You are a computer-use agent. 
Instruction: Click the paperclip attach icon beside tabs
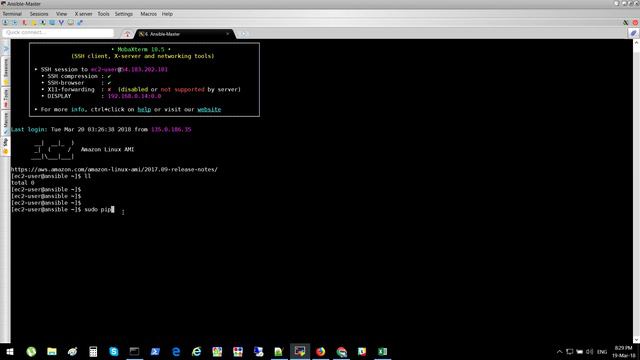[x=633, y=33]
